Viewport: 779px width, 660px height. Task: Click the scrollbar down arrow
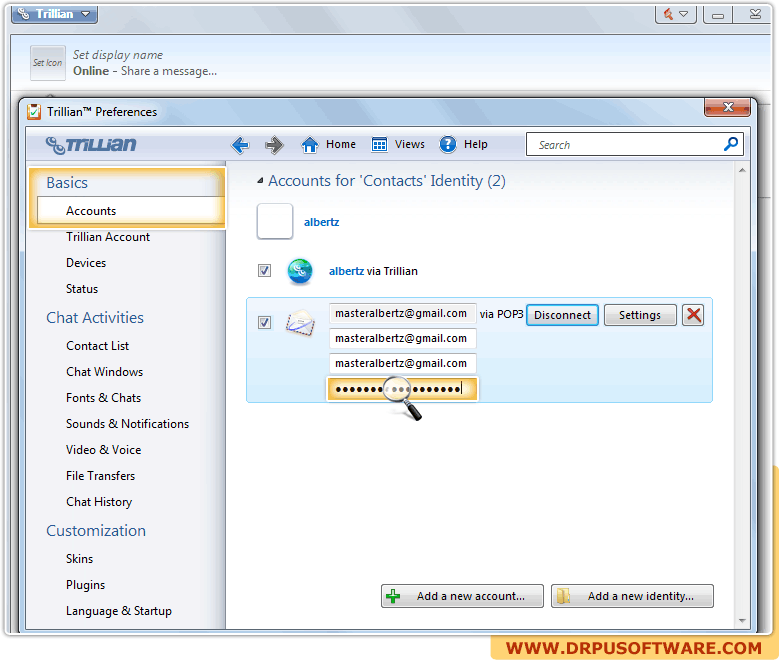(742, 620)
